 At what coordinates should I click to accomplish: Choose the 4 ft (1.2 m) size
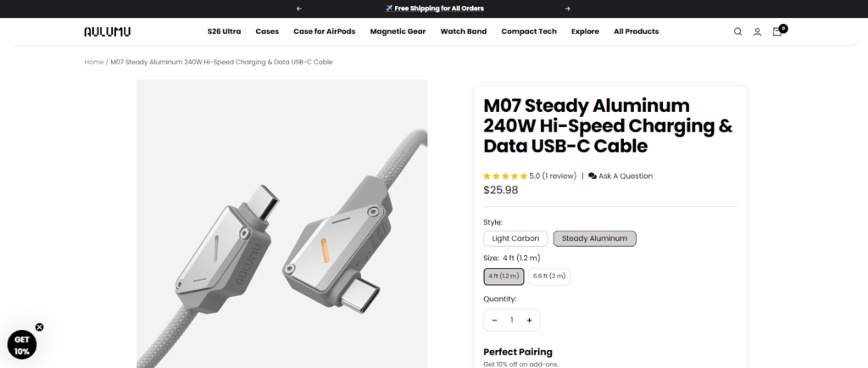(x=501, y=276)
